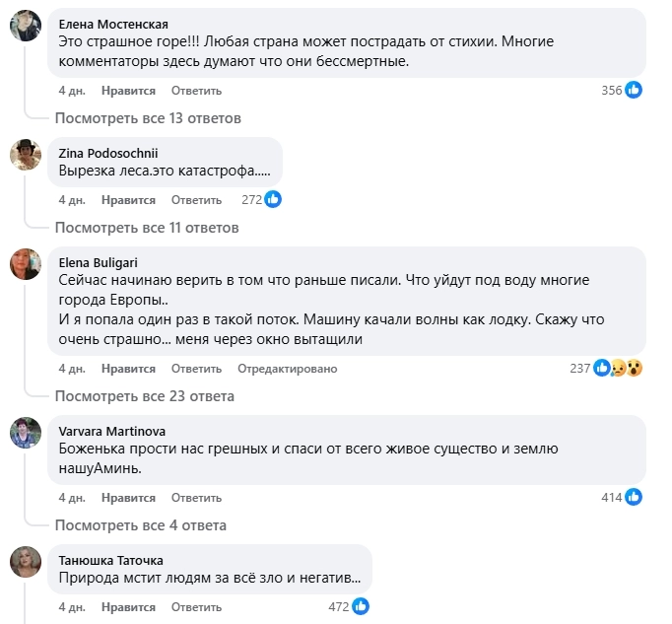The width and height of the screenshot is (672, 624).
Task: Open Zina Podosochnii's avatar
Action: 25,155
